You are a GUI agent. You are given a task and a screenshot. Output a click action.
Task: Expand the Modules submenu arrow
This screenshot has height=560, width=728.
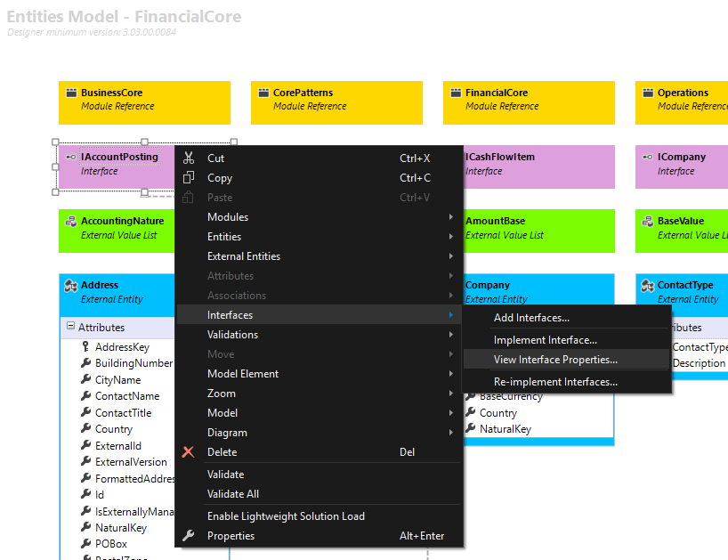tap(451, 217)
